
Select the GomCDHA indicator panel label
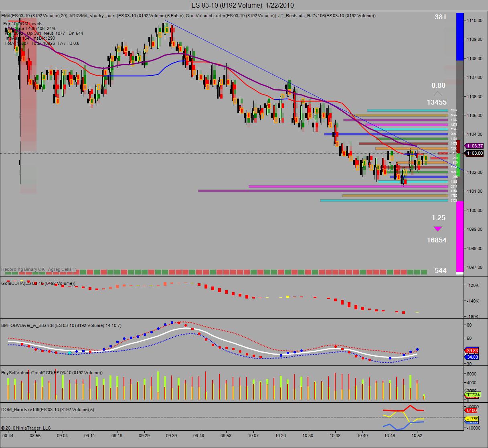point(38,283)
